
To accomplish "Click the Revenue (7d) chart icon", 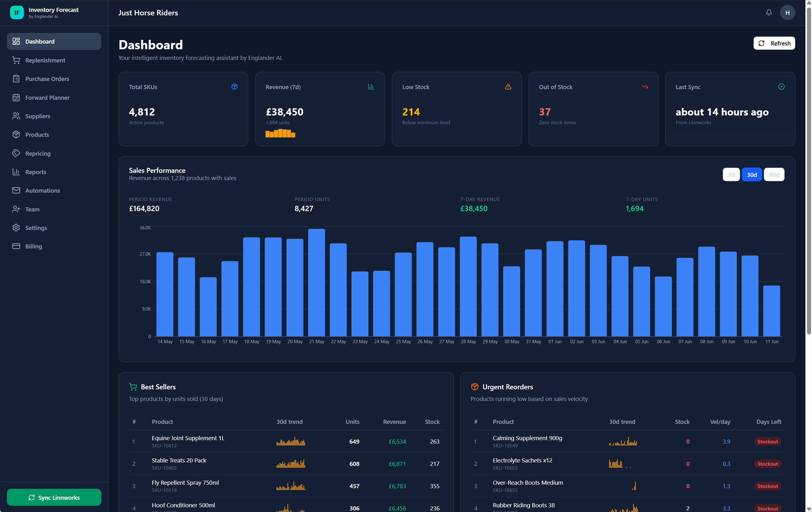I will pos(371,87).
